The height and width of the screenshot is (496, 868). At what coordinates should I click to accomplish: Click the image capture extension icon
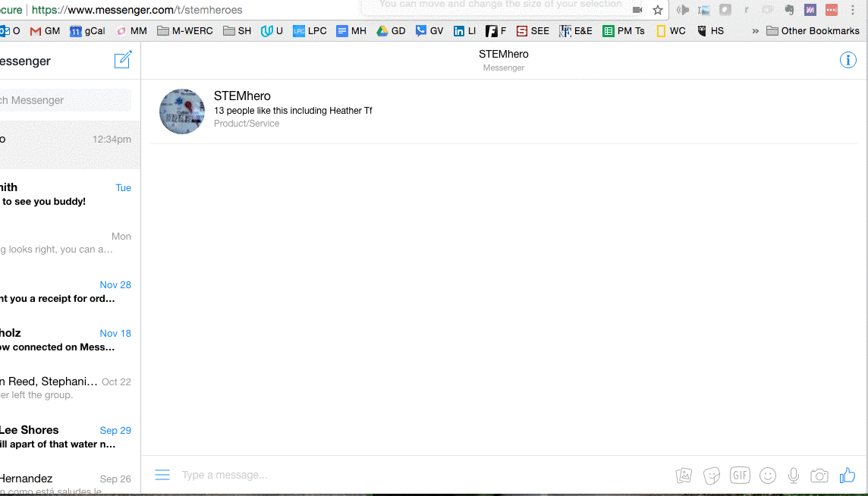[703, 10]
